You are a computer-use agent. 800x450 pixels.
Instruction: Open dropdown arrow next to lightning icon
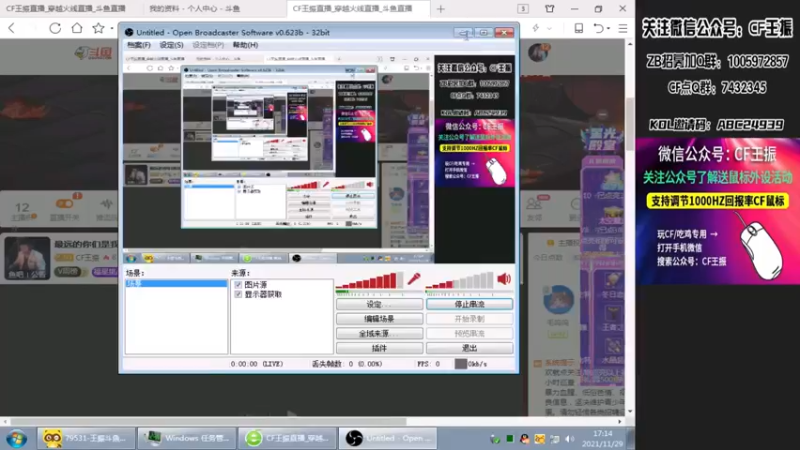tap(549, 29)
